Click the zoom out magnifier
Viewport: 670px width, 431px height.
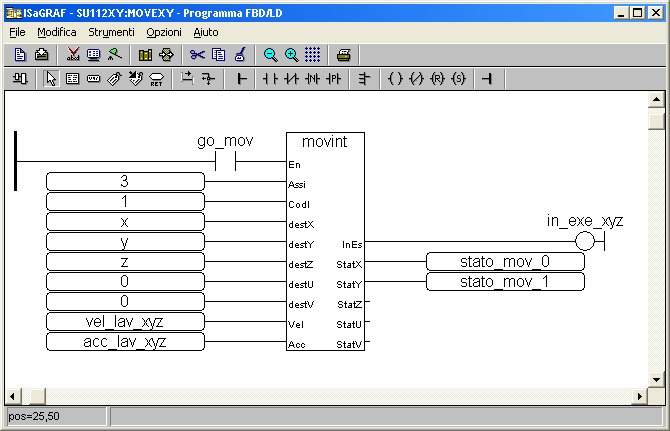[270, 55]
